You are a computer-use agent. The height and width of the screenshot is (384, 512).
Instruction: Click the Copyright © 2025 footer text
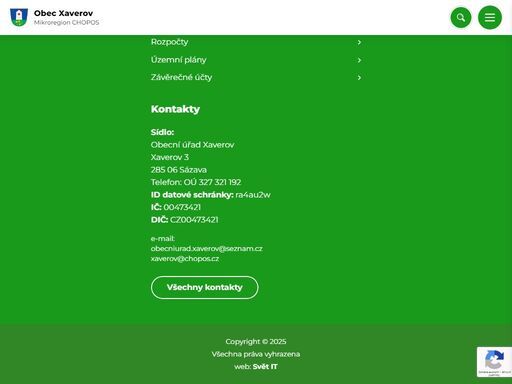[256, 342]
